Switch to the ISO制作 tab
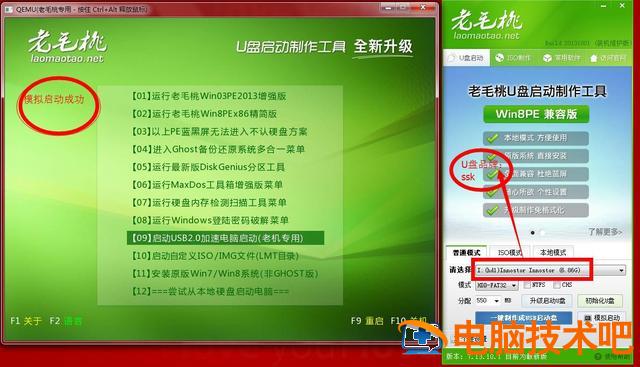The image size is (640, 367). click(513, 58)
